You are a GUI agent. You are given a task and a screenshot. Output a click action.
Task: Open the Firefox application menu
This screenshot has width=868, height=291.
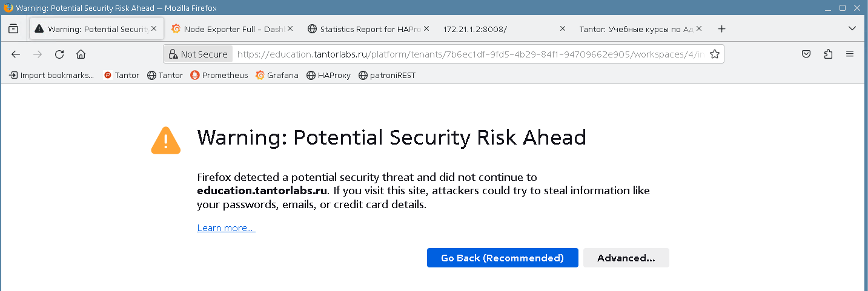coord(850,54)
